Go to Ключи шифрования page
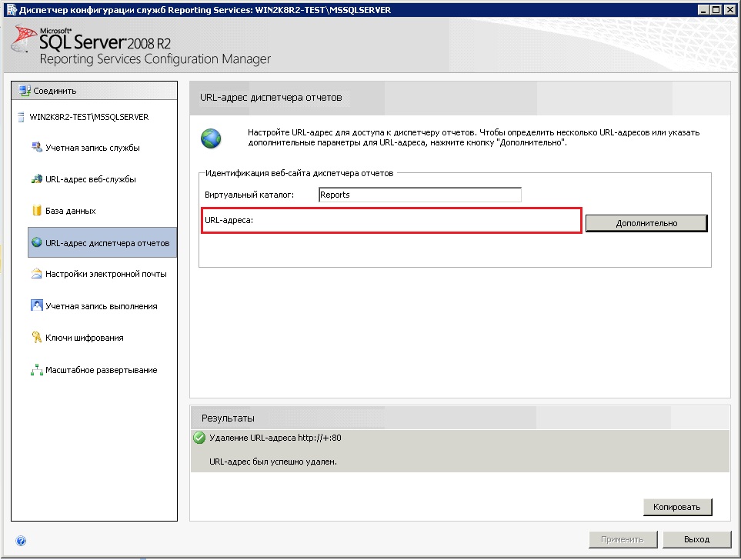 click(x=85, y=338)
